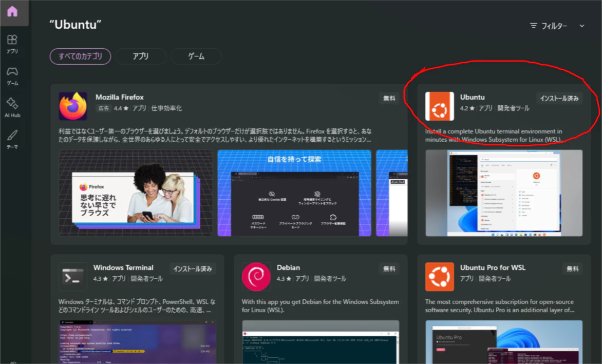The image size is (602, 364).
Task: Open the テーマ sidebar section
Action: 12,140
